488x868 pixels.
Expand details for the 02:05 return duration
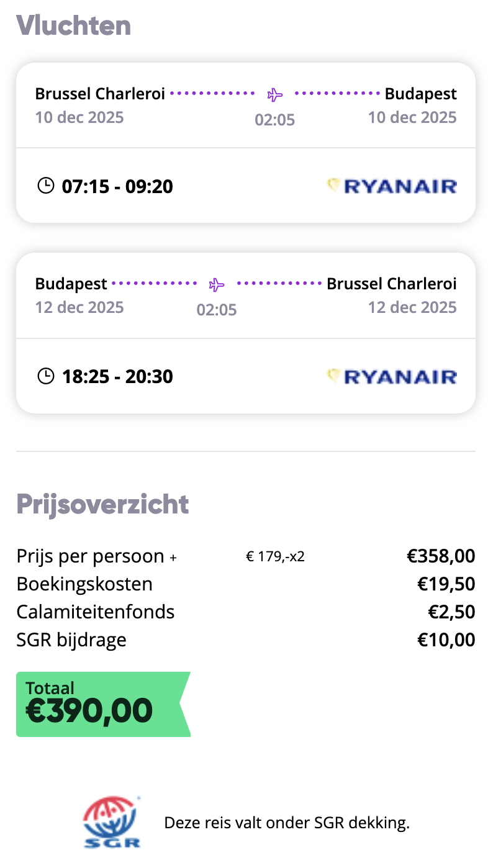coord(216,309)
